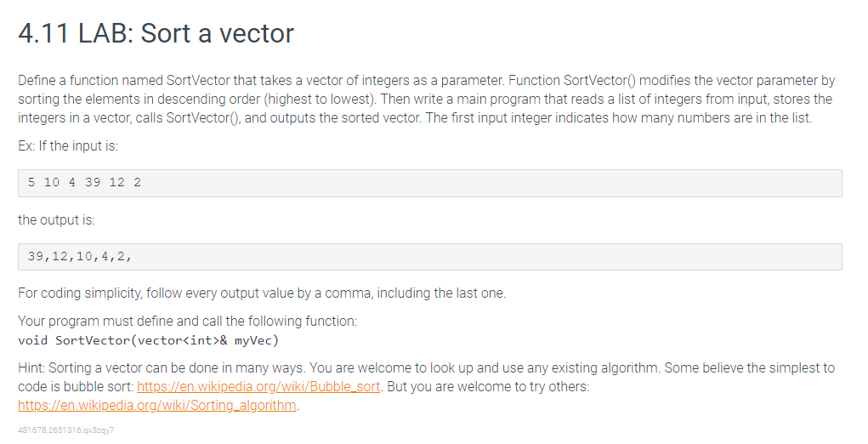
Task: Click the example output box '39,12,10,4,2,'
Action: [x=430, y=256]
